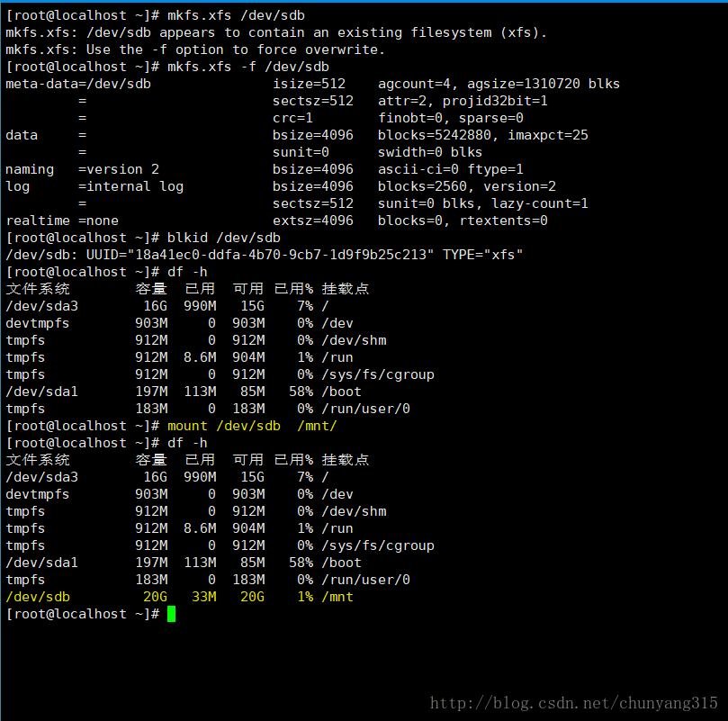Click the first 'mkfs.xfs /dev/sdb' command without -f
Image resolution: width=728 pixels, height=721 pixels.
click(x=236, y=15)
